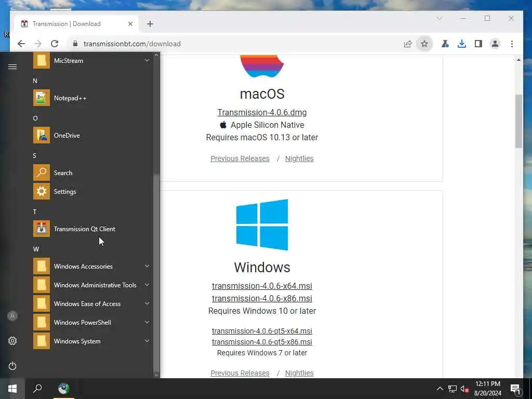Open the notification center icon
The height and width of the screenshot is (399, 532).
[515, 389]
